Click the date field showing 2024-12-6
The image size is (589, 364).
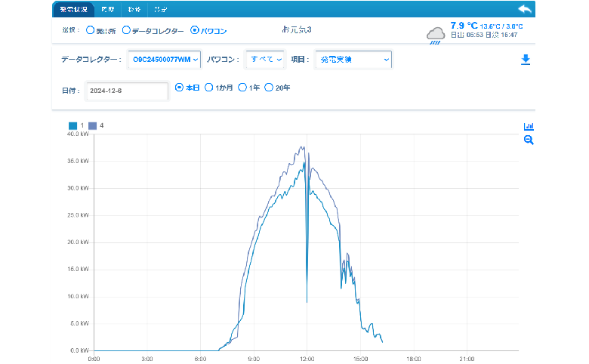[126, 91]
